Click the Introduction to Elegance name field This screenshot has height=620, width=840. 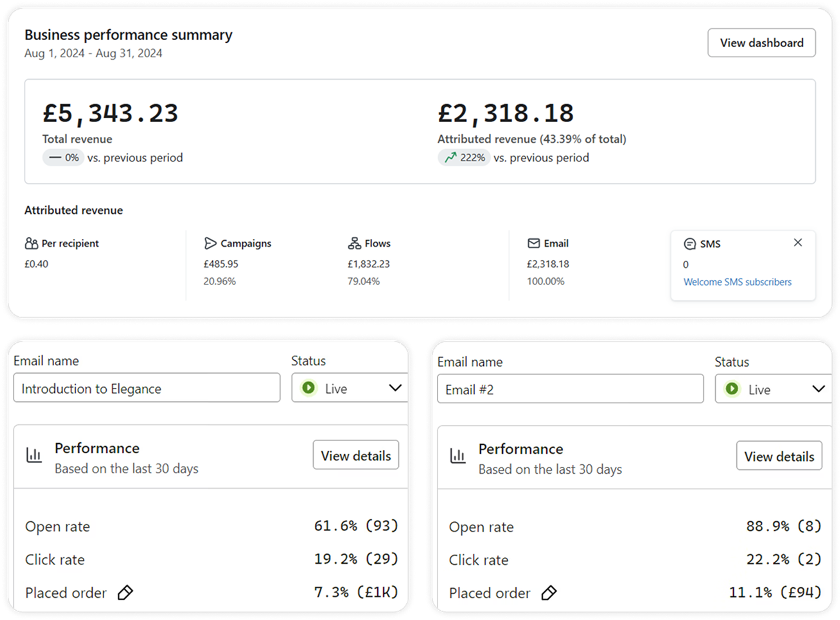tap(146, 388)
